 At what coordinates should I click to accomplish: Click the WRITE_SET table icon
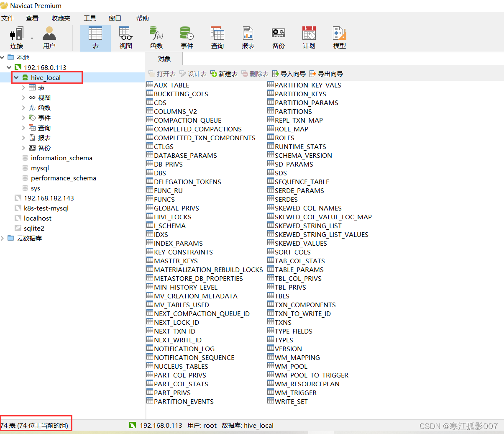[x=271, y=401]
